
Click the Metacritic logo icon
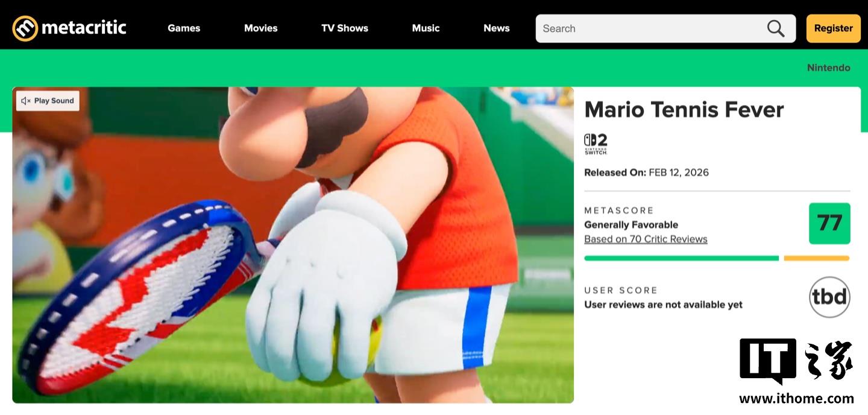point(25,28)
